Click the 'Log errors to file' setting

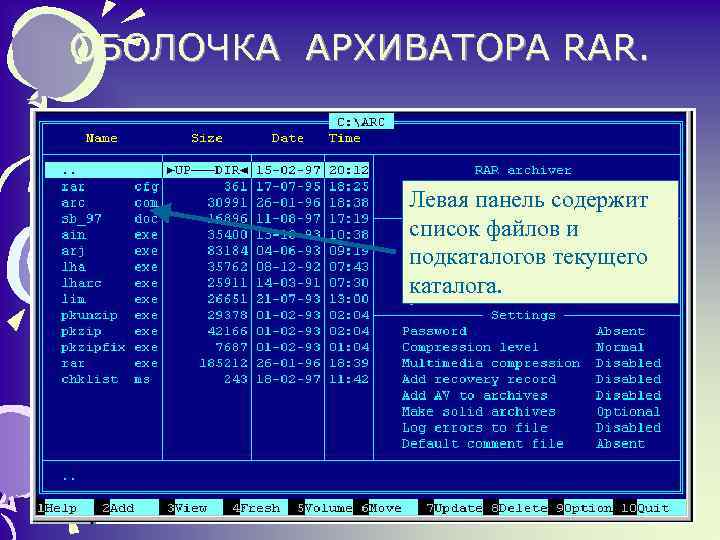[475, 428]
